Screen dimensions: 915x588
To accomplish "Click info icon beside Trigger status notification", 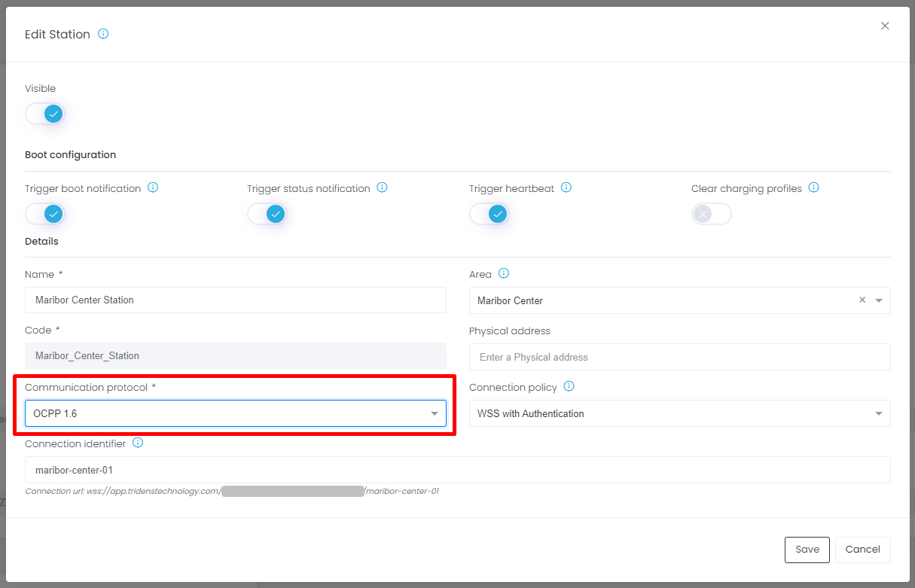I will (x=382, y=187).
